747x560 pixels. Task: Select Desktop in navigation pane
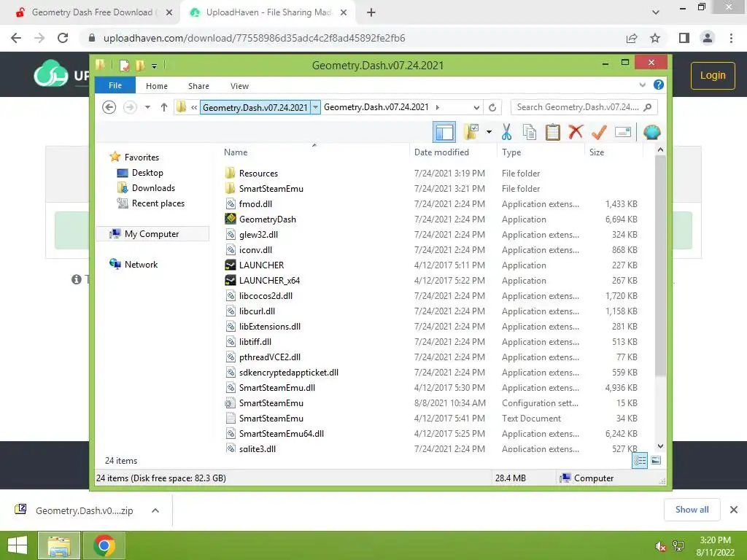140,172
